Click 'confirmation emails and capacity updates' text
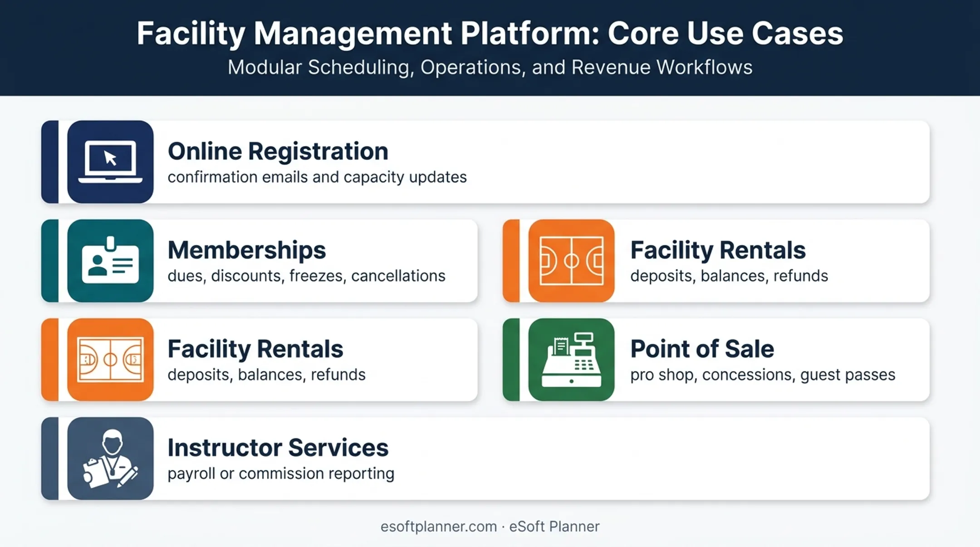This screenshot has width=980, height=547. pyautogui.click(x=317, y=177)
